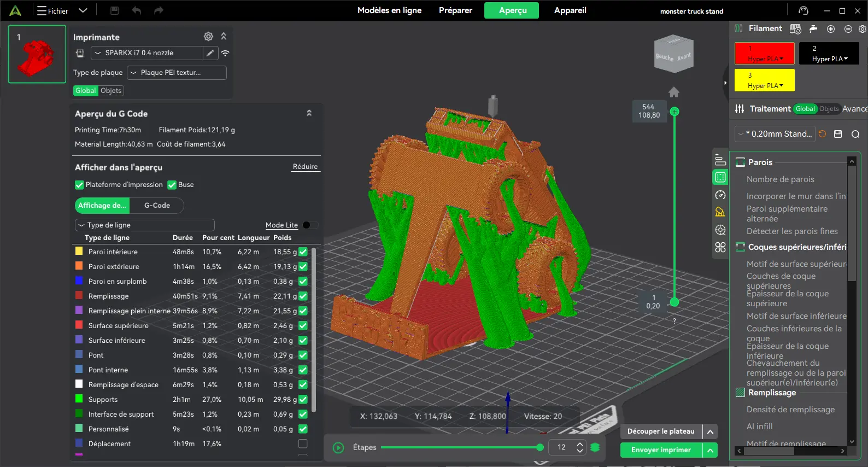Expand Envoyer imprimer options arrow
This screenshot has height=467, width=868.
(x=710, y=450)
